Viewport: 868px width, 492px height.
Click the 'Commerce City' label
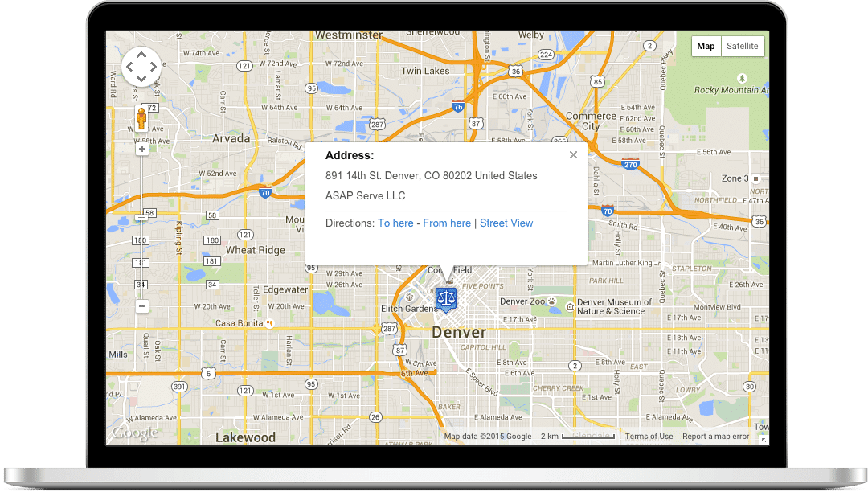(591, 121)
